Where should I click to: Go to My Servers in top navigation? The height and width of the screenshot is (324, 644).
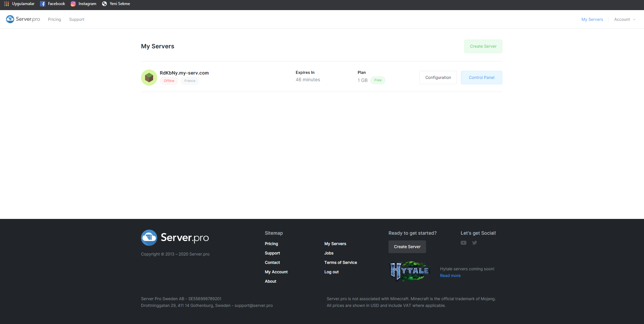coord(592,19)
